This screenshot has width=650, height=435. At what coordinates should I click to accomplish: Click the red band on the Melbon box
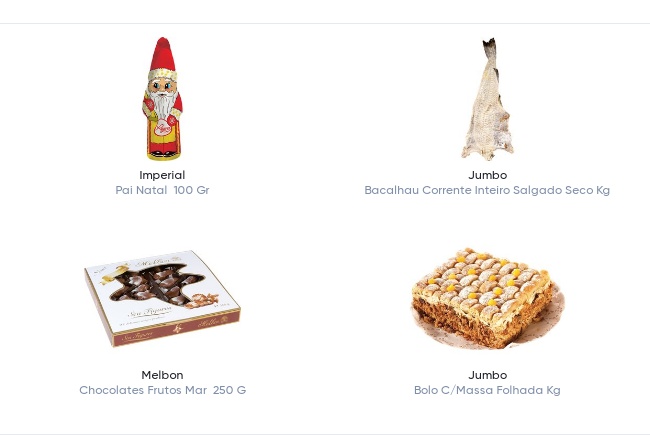click(x=176, y=328)
